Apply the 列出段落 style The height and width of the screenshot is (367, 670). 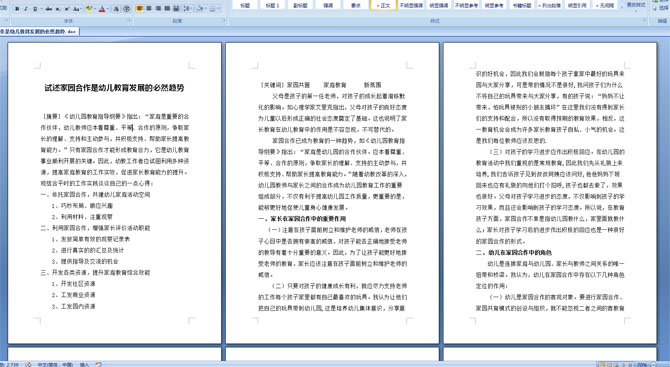point(550,5)
